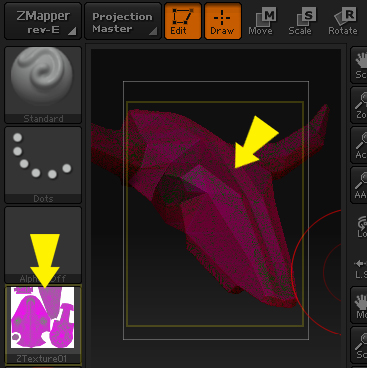Viewport: 367px width, 368px height.
Task: Activate the Rotate mode icon
Action: tap(343, 21)
